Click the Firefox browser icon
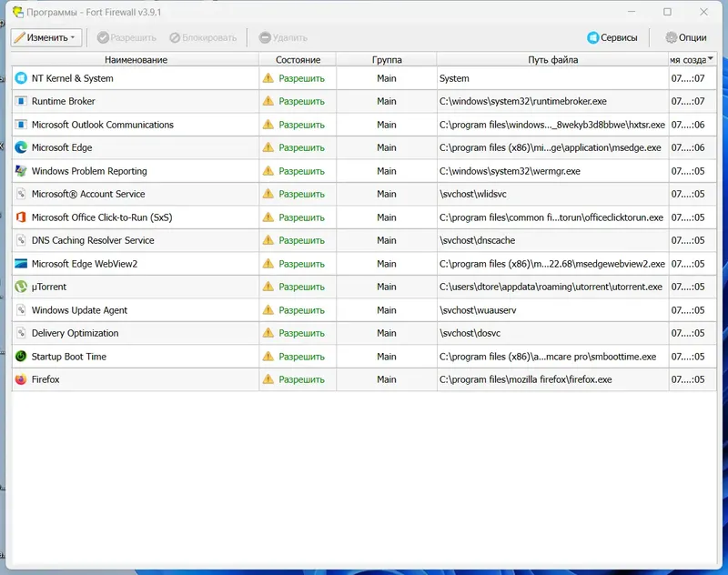This screenshot has height=575, width=728. click(21, 379)
